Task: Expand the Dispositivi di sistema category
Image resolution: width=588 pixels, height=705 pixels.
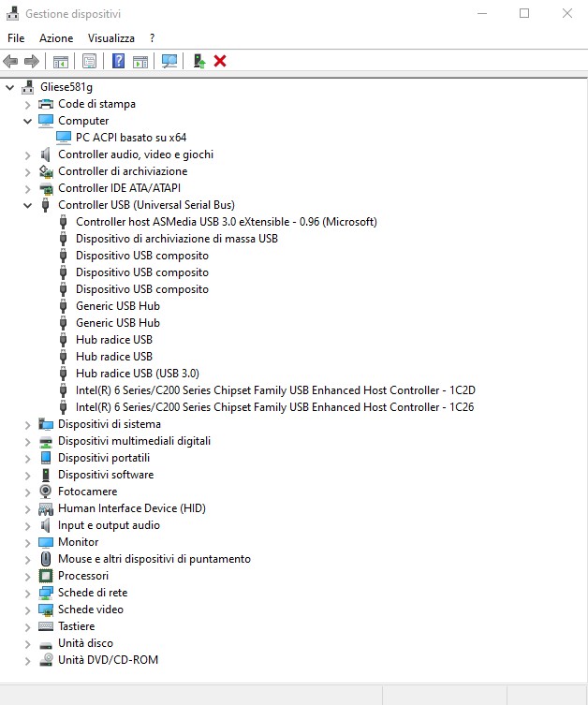Action: click(x=28, y=425)
